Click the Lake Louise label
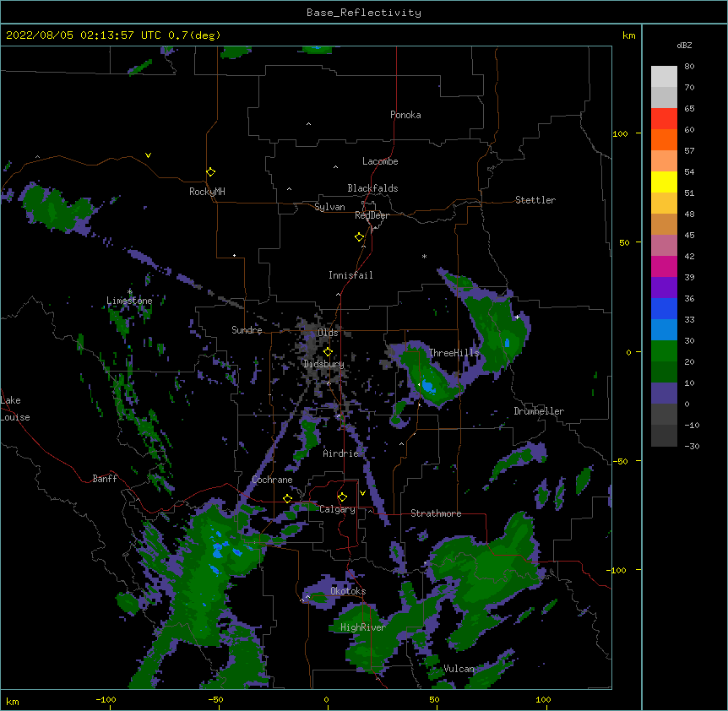728x711 pixels. pyautogui.click(x=15, y=409)
